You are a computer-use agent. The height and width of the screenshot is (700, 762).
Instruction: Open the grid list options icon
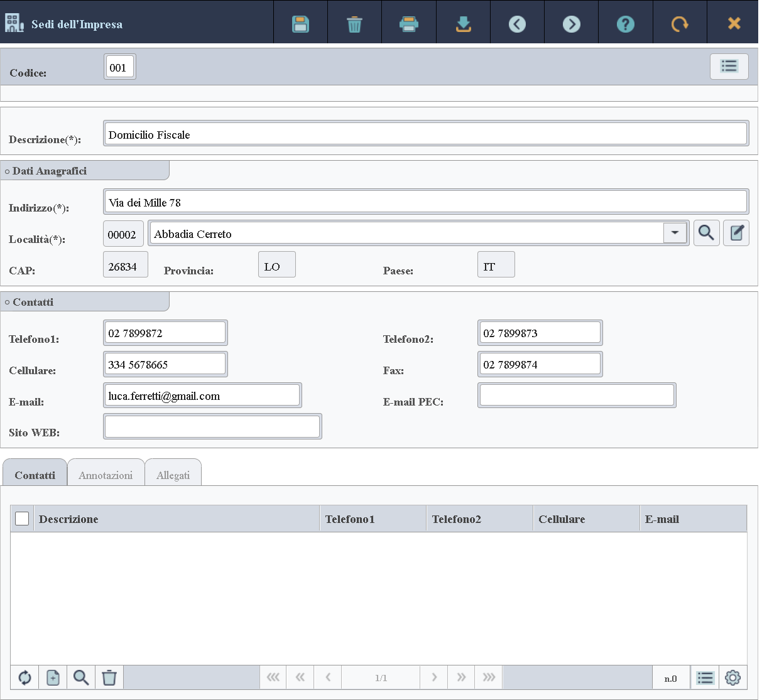(705, 677)
